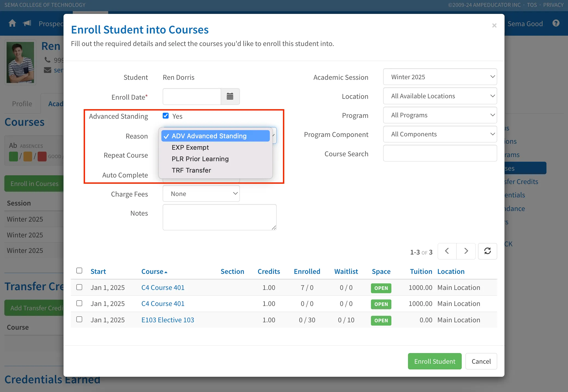The width and height of the screenshot is (568, 392).
Task: Open the Academic Session dropdown
Action: (440, 77)
